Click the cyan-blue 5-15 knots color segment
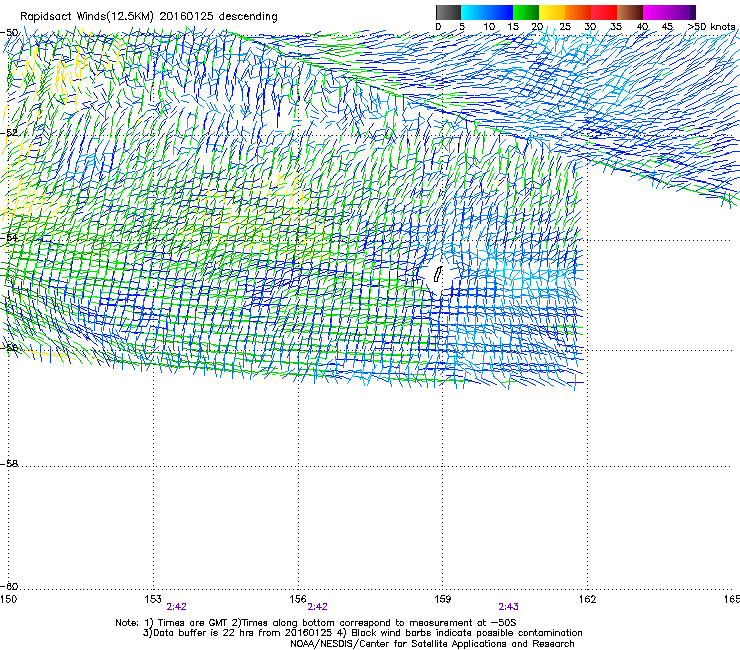Screen dimensions: 740x650 [x=487, y=12]
